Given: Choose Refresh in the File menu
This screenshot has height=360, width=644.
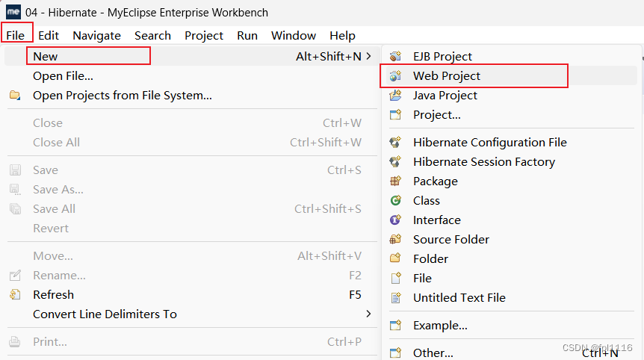Looking at the screenshot, I should [191, 295].
